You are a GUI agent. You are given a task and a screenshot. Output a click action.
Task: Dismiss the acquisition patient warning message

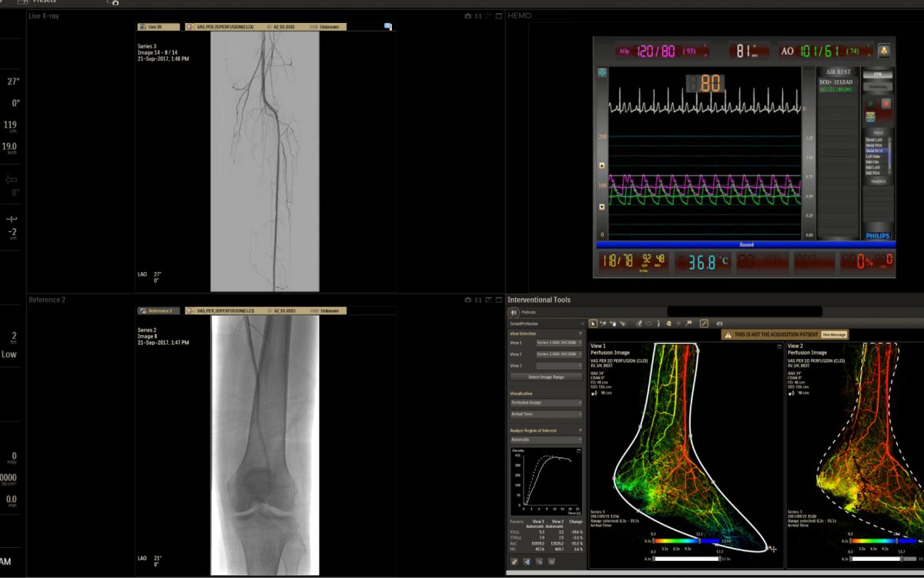pos(834,334)
